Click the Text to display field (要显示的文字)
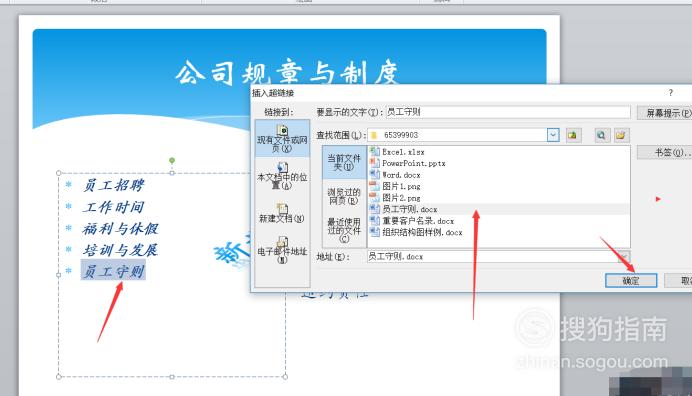This screenshot has width=692, height=396. click(508, 112)
